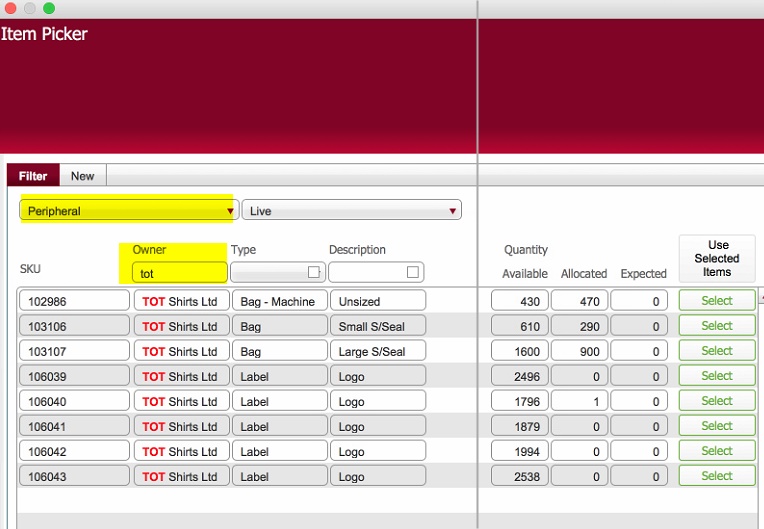This screenshot has height=529, width=764.
Task: Click the Use Selected Items button
Action: 717,258
